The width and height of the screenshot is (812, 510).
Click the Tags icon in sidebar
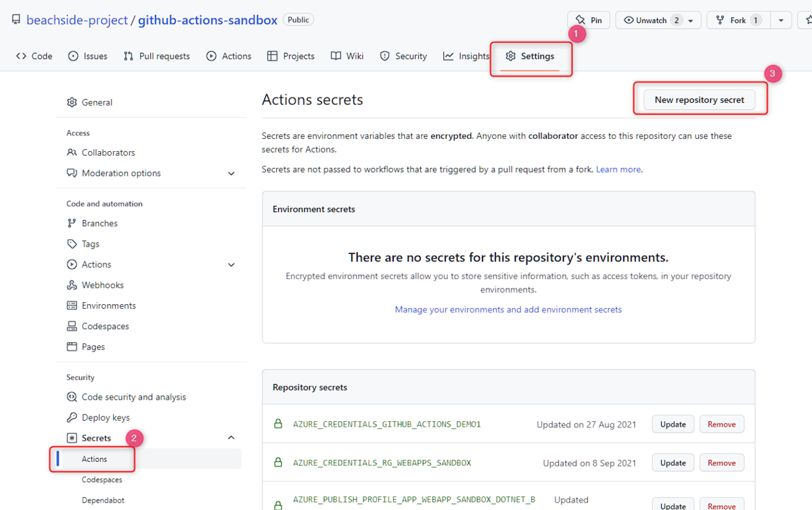72,244
